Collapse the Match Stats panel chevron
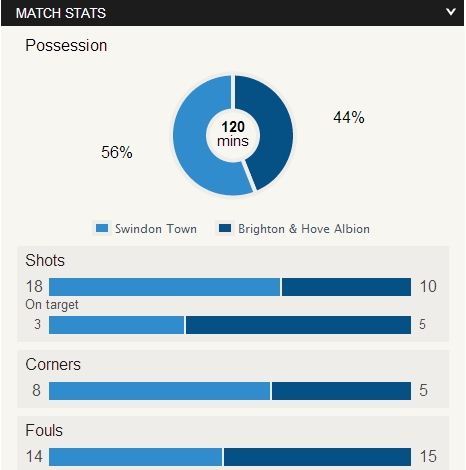466x470 pixels. [451, 12]
